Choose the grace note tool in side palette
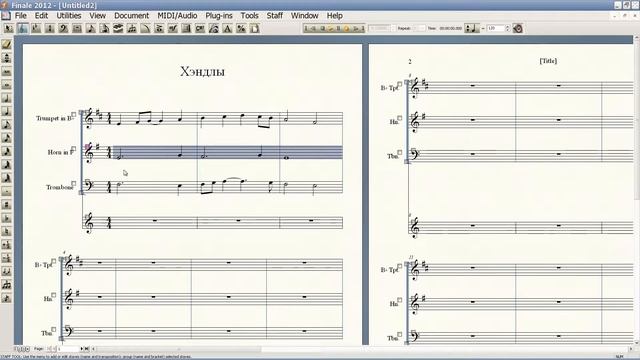Image resolution: width=640 pixels, height=360 pixels. (x=7, y=298)
